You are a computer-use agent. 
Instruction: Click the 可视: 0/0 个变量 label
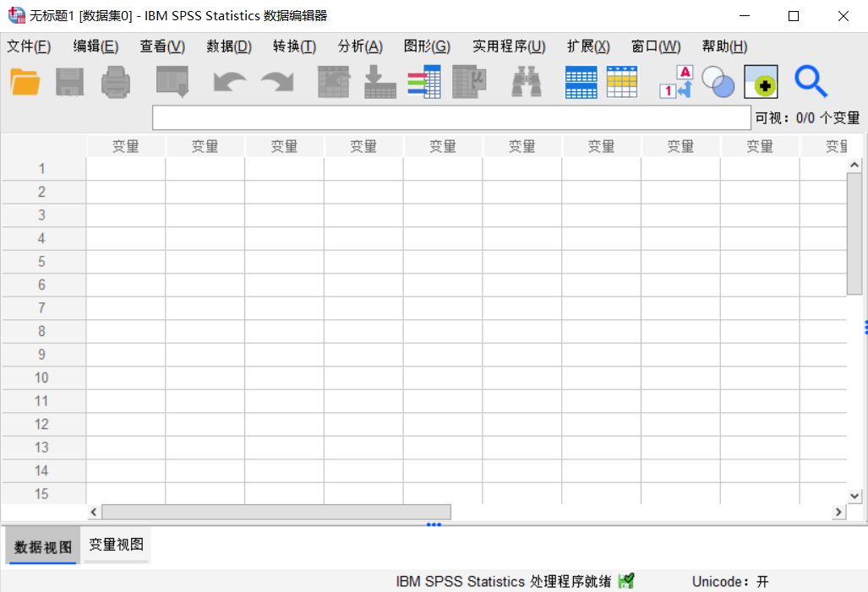pos(807,118)
